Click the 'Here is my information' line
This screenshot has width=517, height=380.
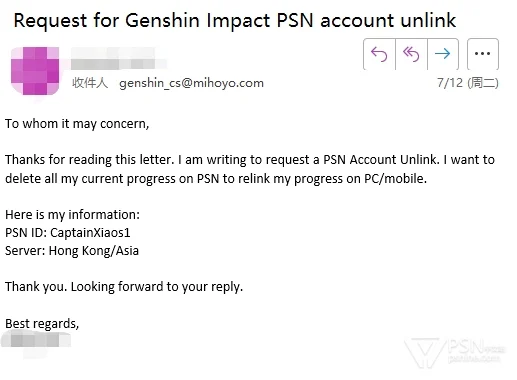click(x=72, y=215)
